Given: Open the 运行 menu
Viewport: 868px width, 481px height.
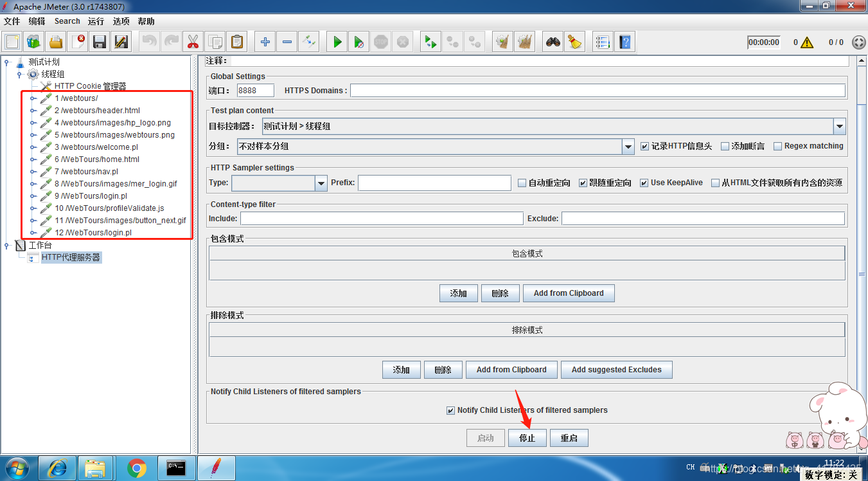Looking at the screenshot, I should tap(96, 21).
